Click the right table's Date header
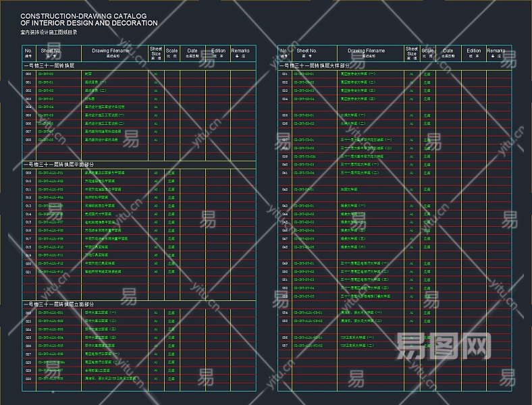Viewport: 532px width, 405px height. (448, 51)
